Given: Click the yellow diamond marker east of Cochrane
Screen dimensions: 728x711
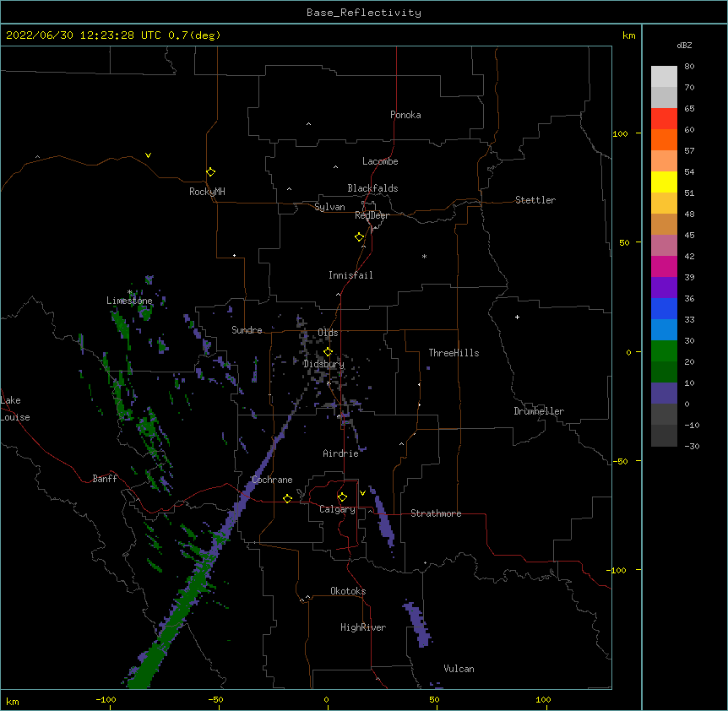Looking at the screenshot, I should [287, 498].
